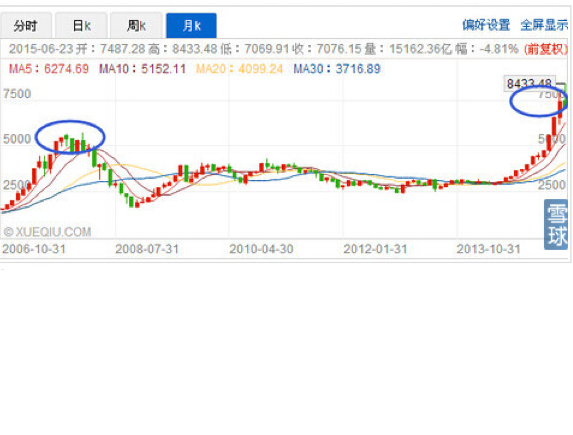573x435 pixels.
Task: Click the 8433.48 high price marker
Action: tap(529, 84)
